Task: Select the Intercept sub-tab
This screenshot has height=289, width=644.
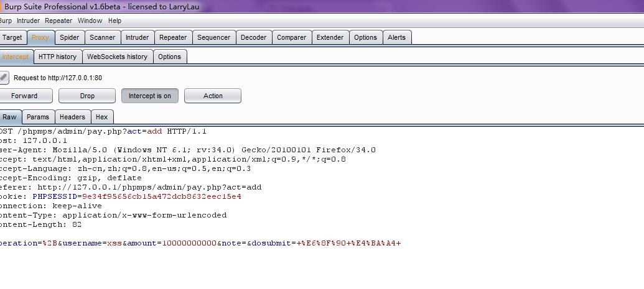Action: click(x=16, y=57)
